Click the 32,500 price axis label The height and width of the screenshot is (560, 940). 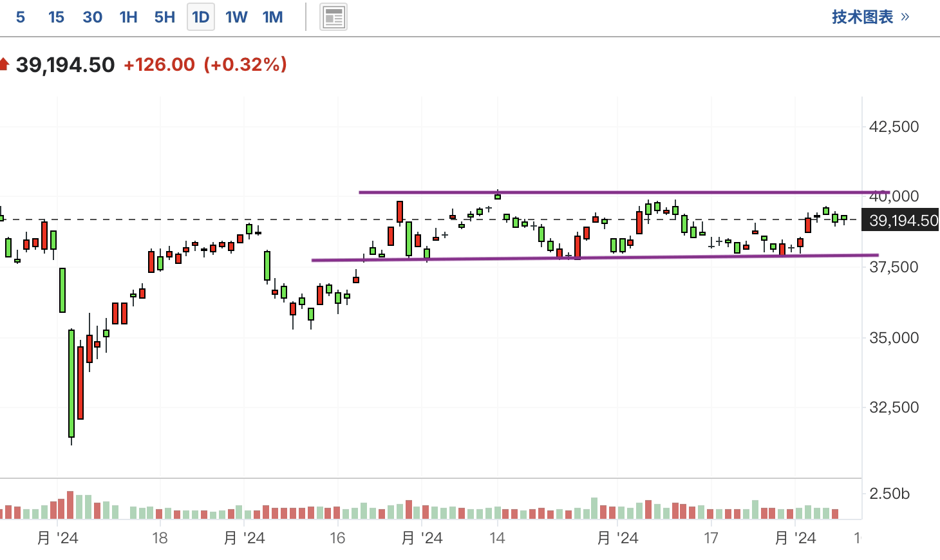click(894, 407)
